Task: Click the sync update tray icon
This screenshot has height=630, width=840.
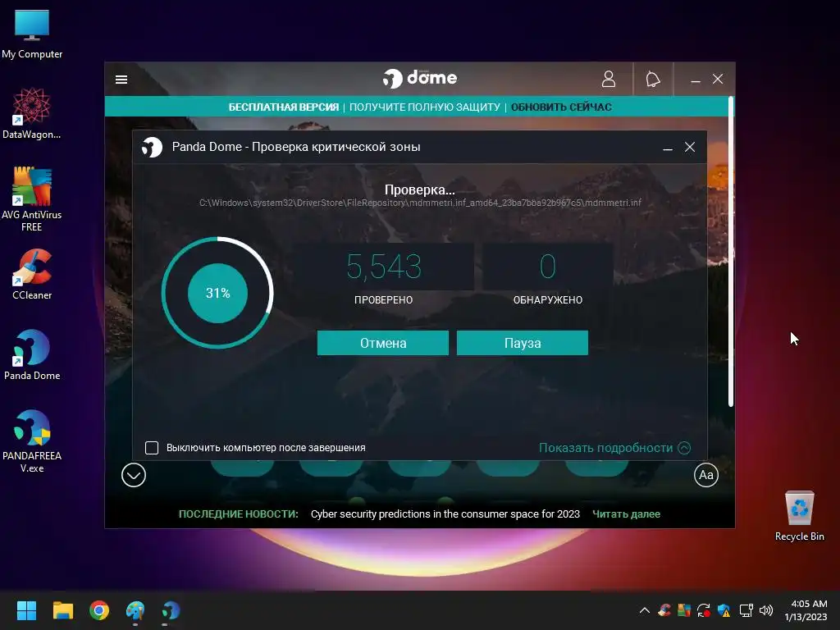Action: point(703,610)
